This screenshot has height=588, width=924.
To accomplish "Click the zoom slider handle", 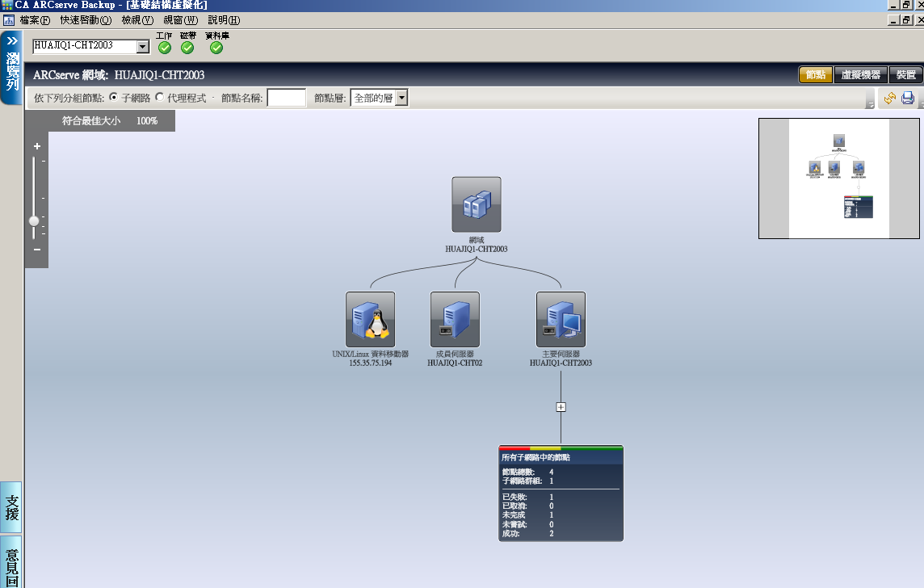I will [34, 221].
